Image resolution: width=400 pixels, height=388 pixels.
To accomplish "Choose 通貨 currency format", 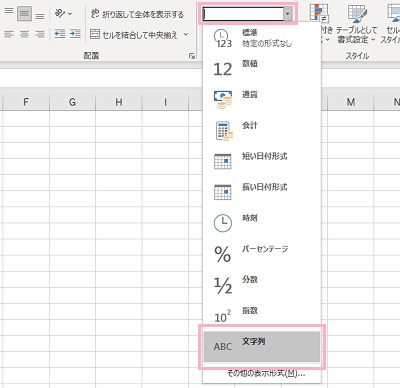I will click(262, 100).
